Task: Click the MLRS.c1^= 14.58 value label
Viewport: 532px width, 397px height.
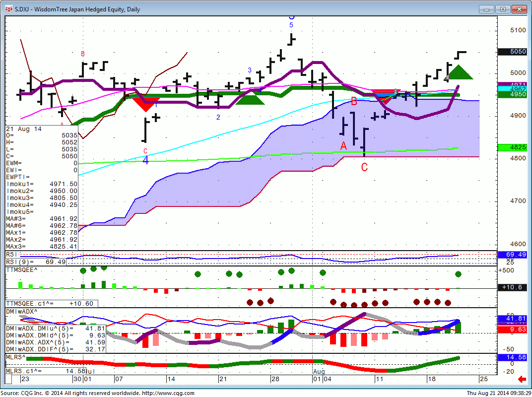Action: (46, 371)
